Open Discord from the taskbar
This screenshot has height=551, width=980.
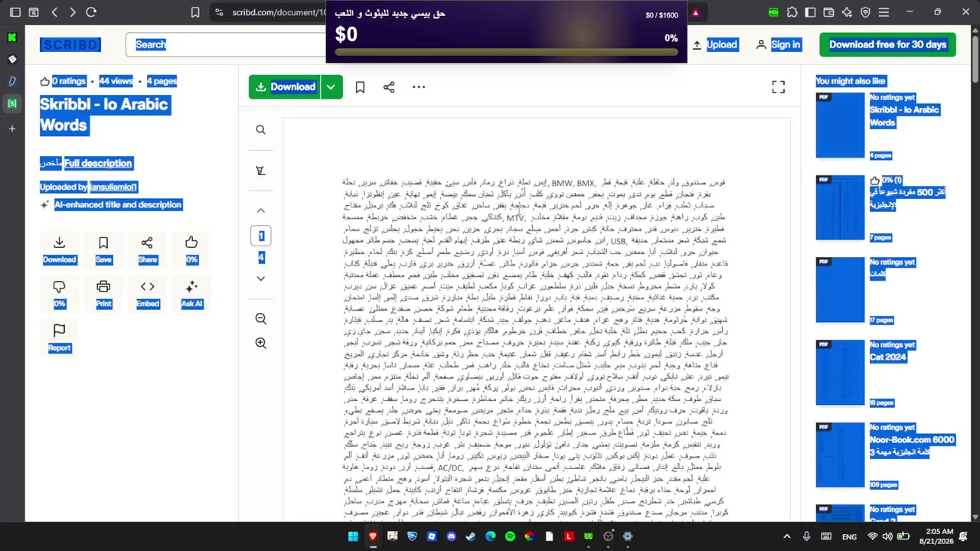451,536
